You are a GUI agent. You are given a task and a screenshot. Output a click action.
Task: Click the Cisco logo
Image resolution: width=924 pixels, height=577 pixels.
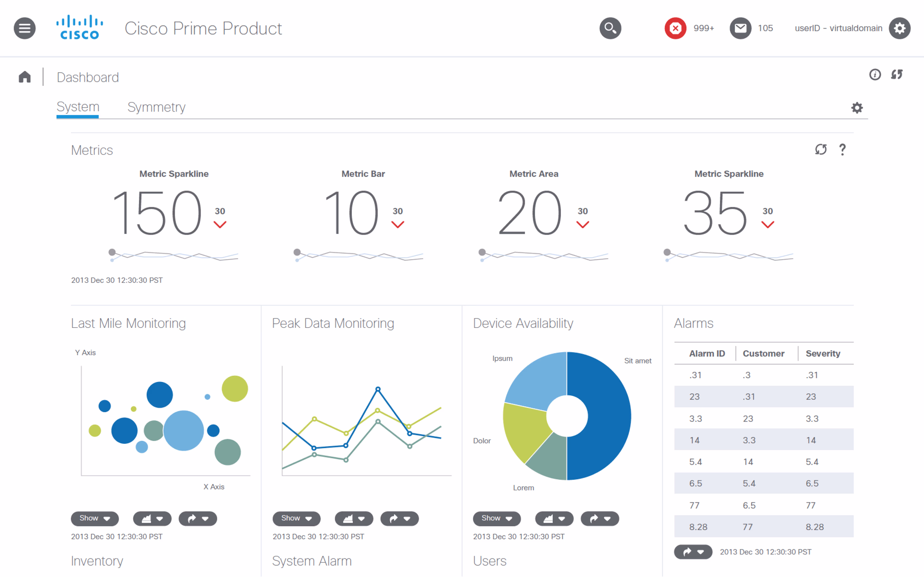coord(80,28)
